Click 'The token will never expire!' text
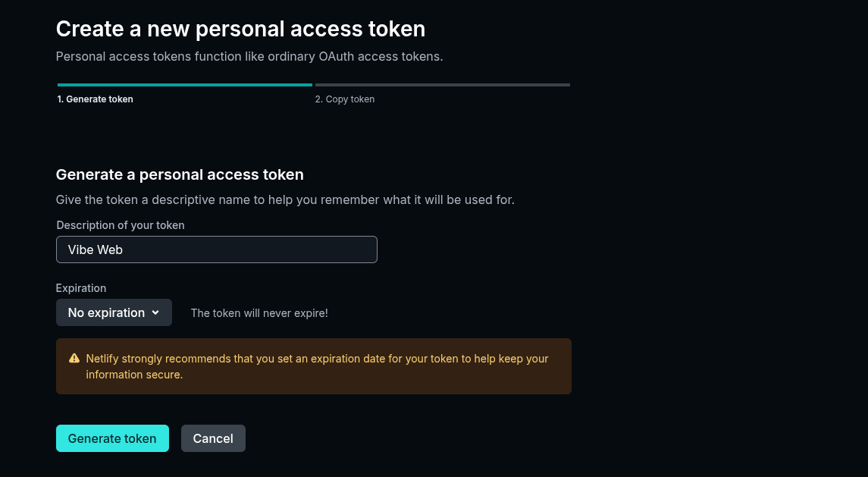 [259, 312]
